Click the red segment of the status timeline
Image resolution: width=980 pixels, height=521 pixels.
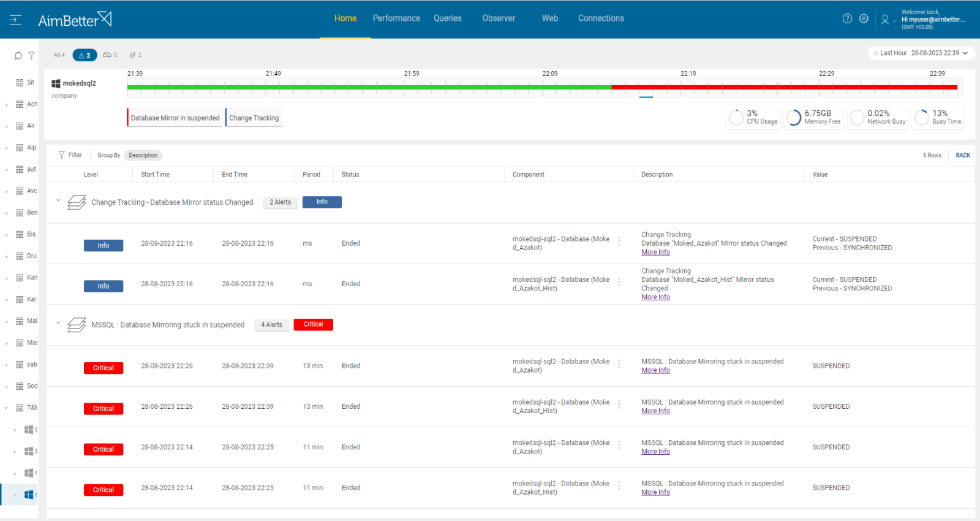pyautogui.click(x=784, y=88)
